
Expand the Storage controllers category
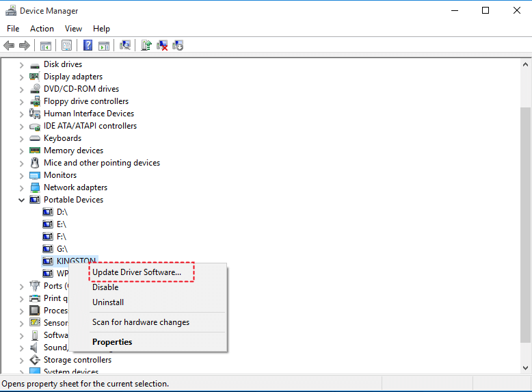click(21, 360)
